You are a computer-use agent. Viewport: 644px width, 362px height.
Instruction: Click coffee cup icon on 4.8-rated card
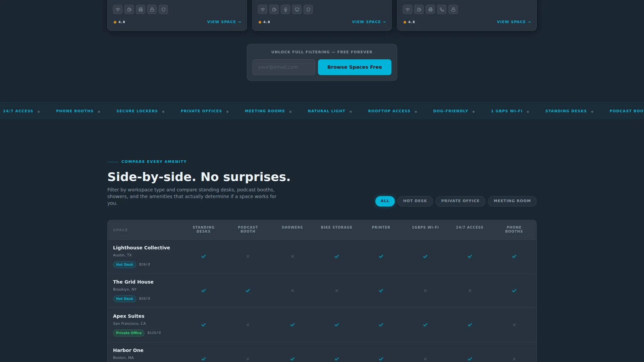[x=274, y=10]
